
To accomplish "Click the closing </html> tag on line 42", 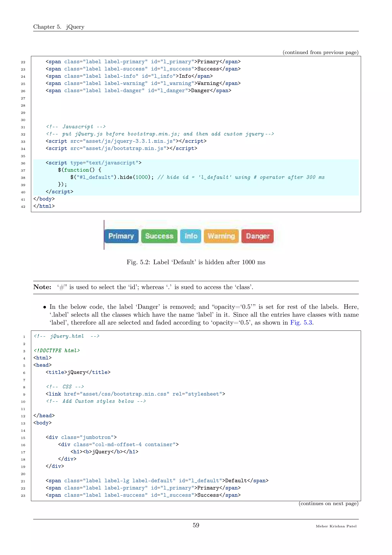I will click(44, 206).
